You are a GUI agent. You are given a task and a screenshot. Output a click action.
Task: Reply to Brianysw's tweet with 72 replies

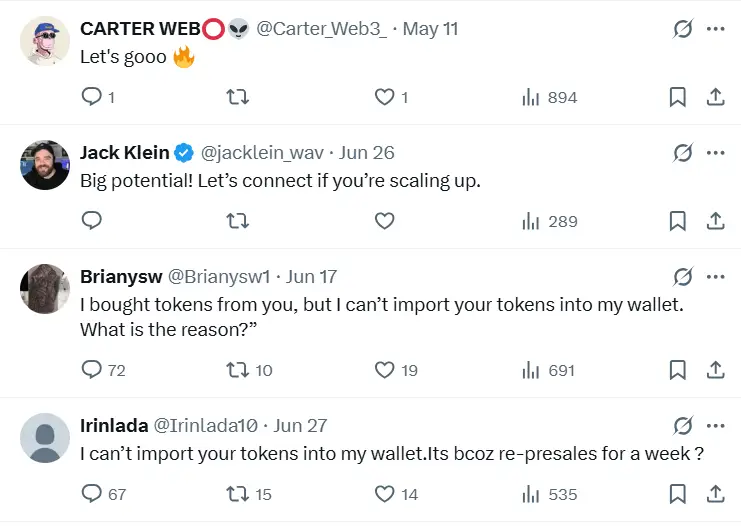[x=92, y=370]
